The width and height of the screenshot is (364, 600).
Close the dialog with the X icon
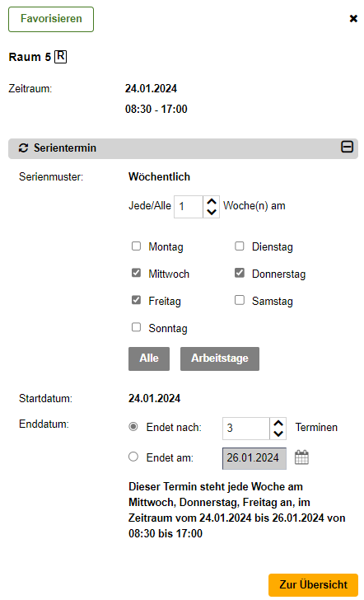coord(353,18)
